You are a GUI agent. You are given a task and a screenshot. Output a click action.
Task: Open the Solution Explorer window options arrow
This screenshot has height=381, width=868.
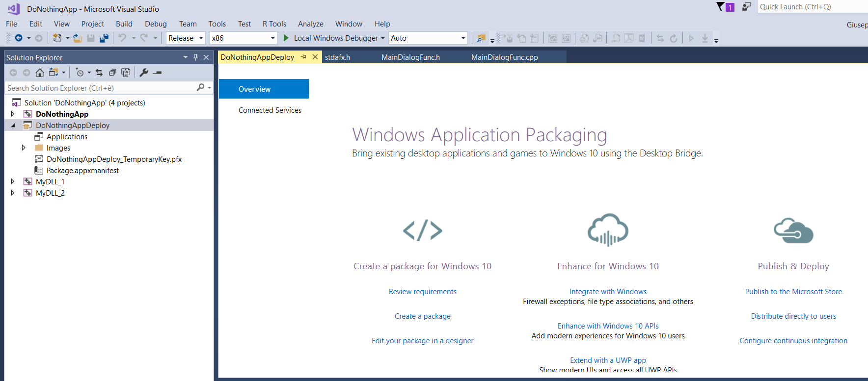click(186, 57)
